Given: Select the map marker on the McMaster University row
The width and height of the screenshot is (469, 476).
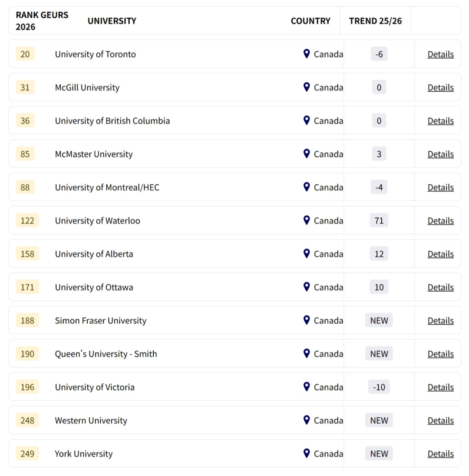Looking at the screenshot, I should 306,154.
